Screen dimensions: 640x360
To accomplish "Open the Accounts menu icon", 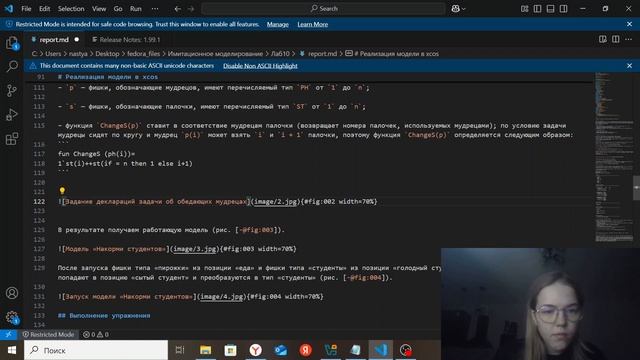I will click(x=12, y=293).
